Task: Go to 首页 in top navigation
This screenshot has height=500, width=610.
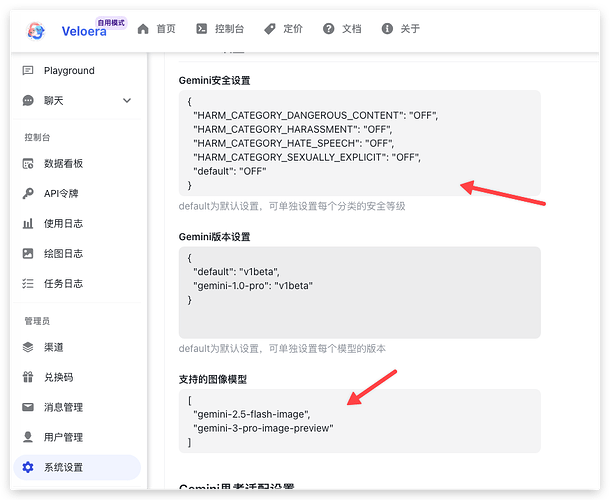Action: (166, 29)
